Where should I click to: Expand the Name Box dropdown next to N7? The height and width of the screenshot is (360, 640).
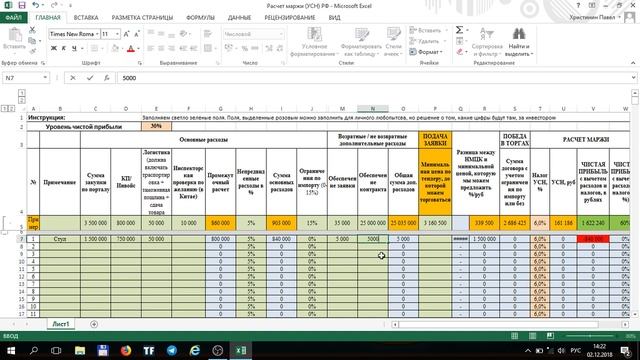(x=45, y=78)
